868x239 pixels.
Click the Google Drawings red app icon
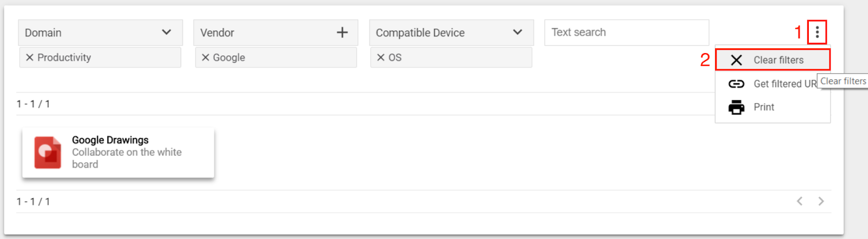pyautogui.click(x=48, y=152)
